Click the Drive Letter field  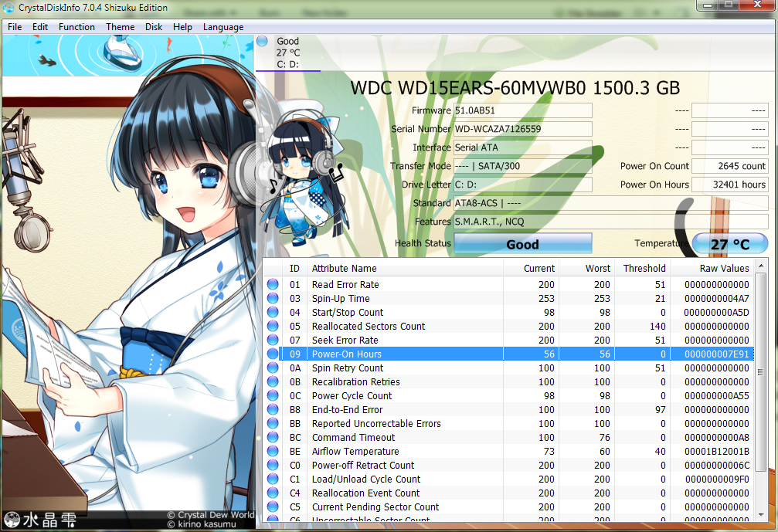[x=523, y=185]
